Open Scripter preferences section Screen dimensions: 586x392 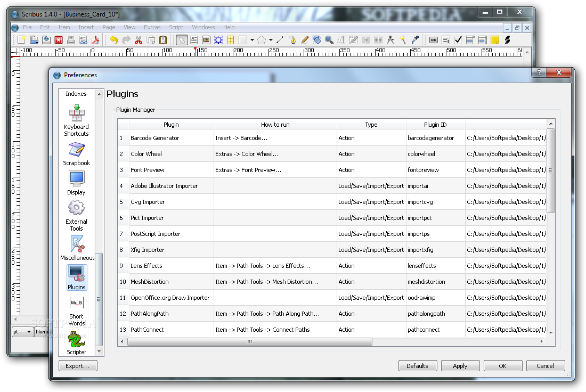[x=76, y=342]
